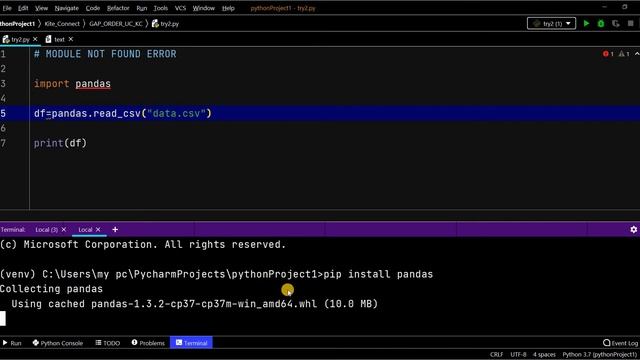Stop execution with the stop square icon

click(631, 23)
